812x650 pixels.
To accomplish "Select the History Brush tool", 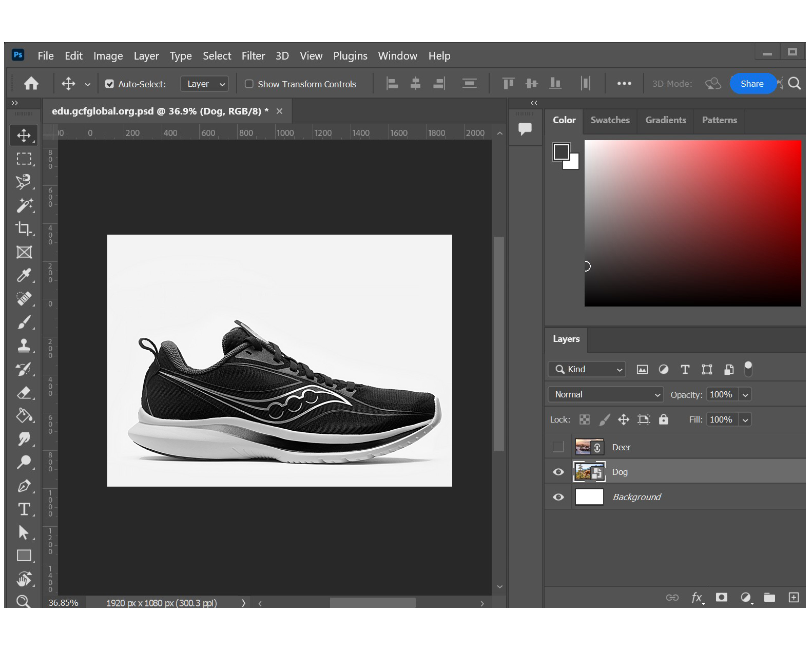I will click(x=24, y=369).
